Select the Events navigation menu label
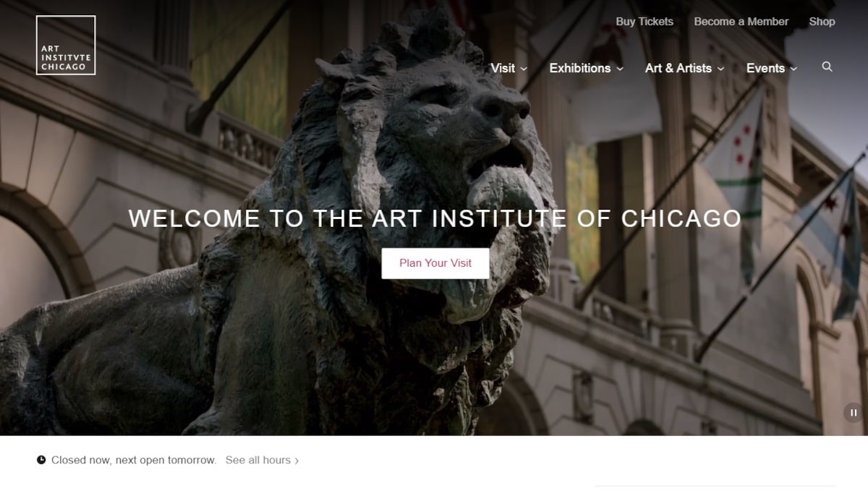 click(765, 68)
